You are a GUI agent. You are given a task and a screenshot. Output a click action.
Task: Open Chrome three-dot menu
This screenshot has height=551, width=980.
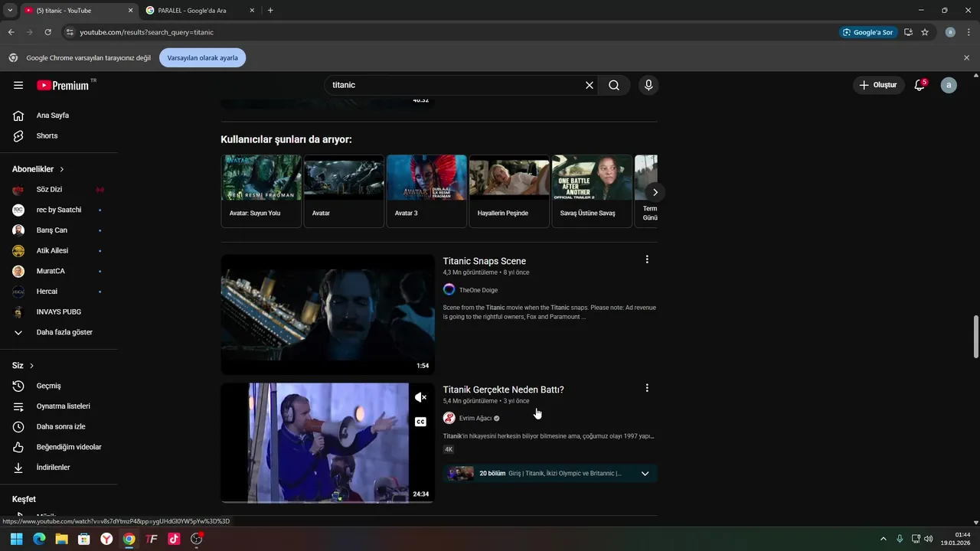969,32
